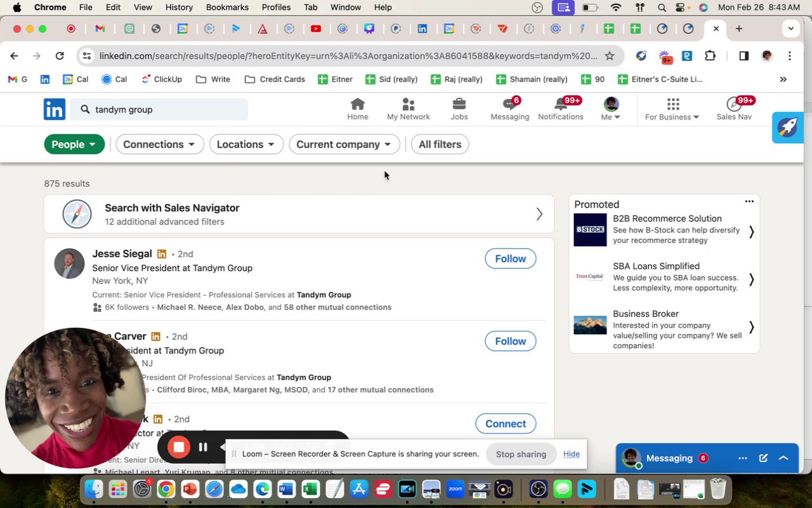Toggle Chrome side panel icon
The width and height of the screenshot is (812, 508).
744,56
